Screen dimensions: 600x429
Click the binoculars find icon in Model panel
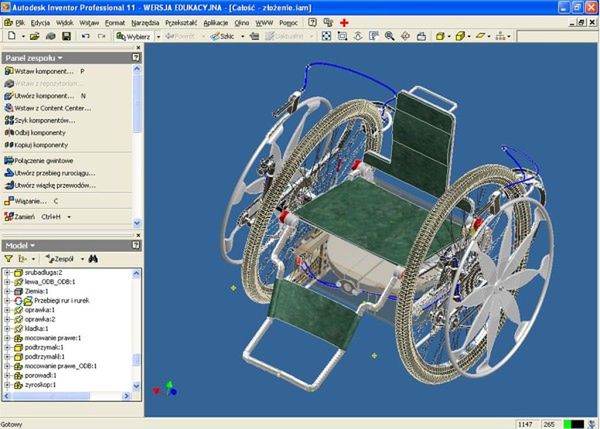click(92, 258)
